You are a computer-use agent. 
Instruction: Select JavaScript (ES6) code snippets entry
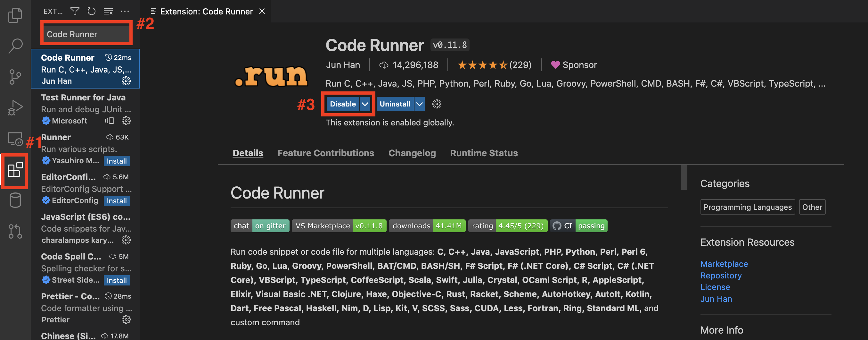coord(85,228)
